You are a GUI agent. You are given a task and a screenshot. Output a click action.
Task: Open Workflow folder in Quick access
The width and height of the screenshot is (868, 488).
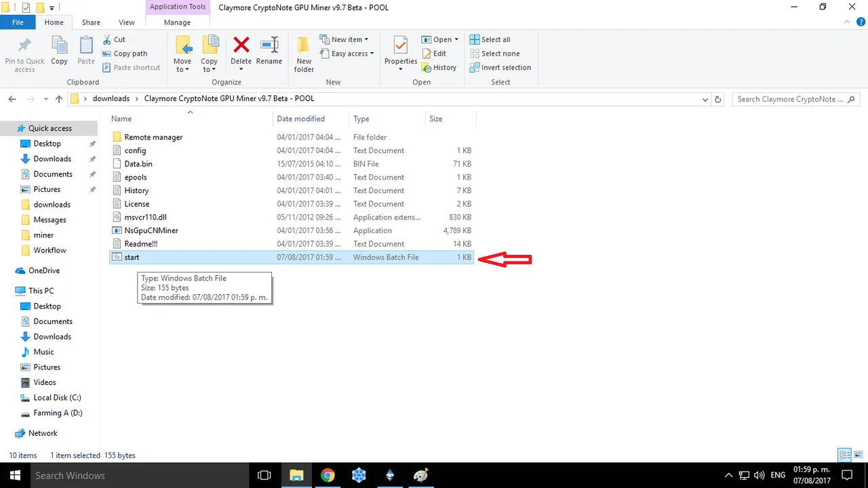click(49, 250)
